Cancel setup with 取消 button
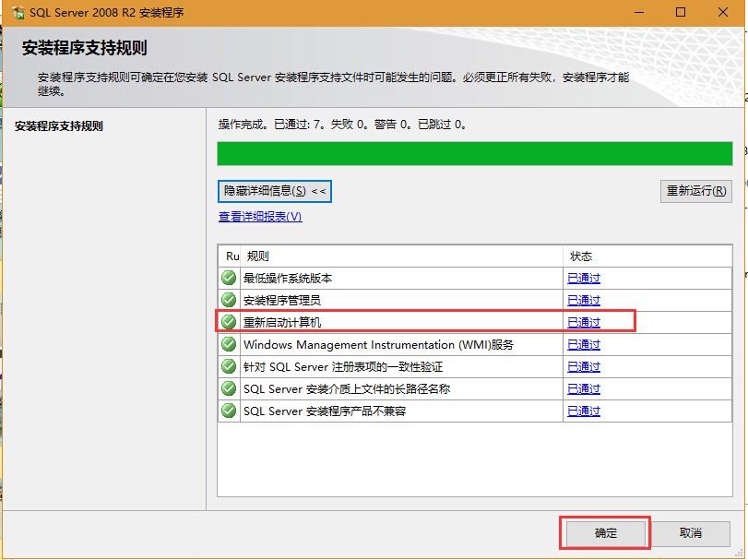Screen dimensions: 748x560 coord(691,533)
